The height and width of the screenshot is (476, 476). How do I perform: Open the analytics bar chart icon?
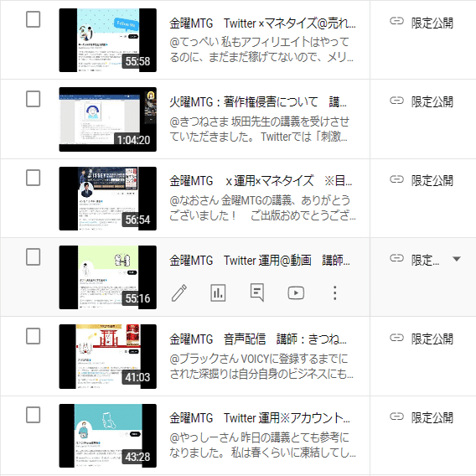coord(218,293)
